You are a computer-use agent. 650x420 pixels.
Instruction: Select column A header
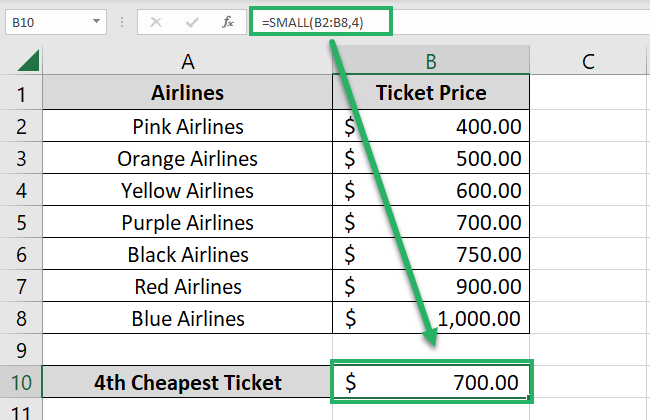(187, 61)
